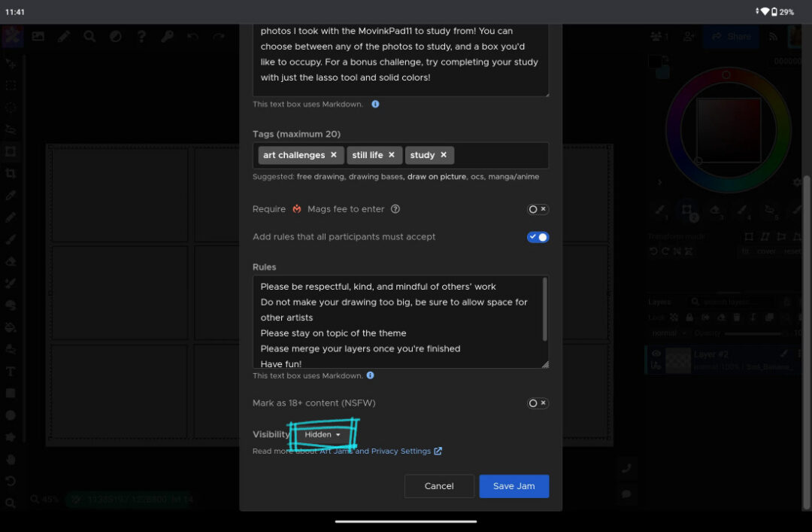Open Markdown info icon below Rules box
The image size is (812, 532).
[370, 375]
